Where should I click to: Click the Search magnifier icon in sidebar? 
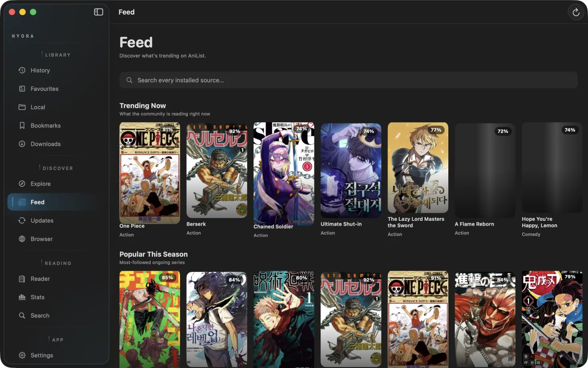[22, 316]
